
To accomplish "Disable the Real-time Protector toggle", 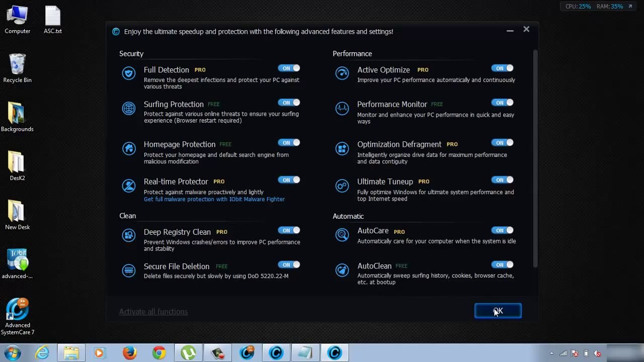I will (x=289, y=180).
